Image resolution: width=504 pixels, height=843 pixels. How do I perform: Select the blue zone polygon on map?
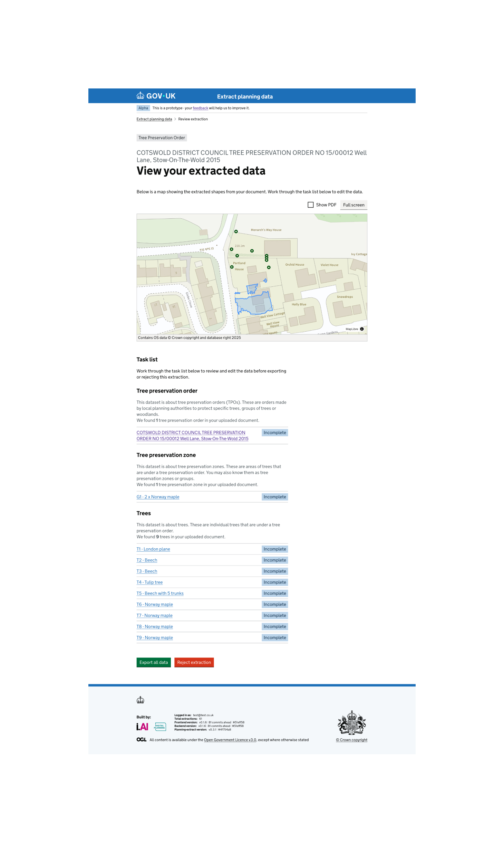[254, 303]
